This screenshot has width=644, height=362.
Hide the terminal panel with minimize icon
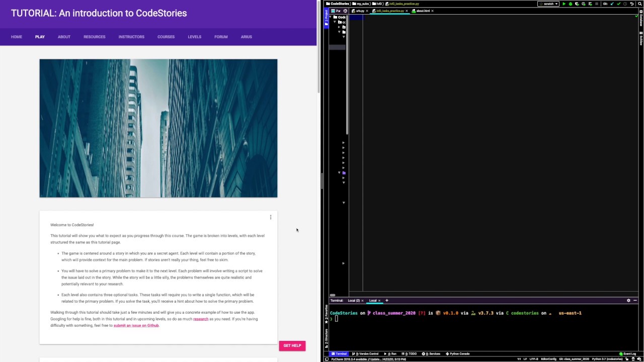pyautogui.click(x=635, y=300)
